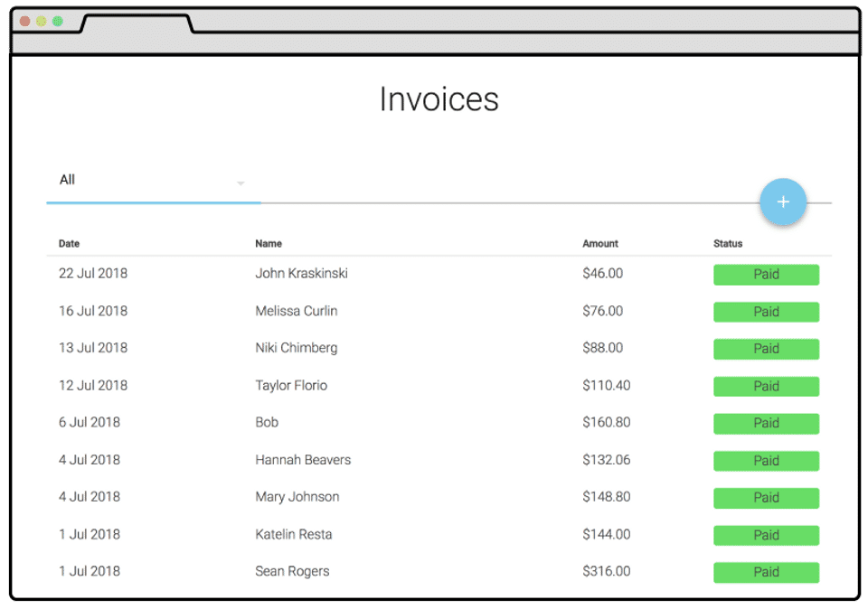The image size is (868, 609).
Task: Click the date 16 Jul 2018
Action: tap(93, 311)
